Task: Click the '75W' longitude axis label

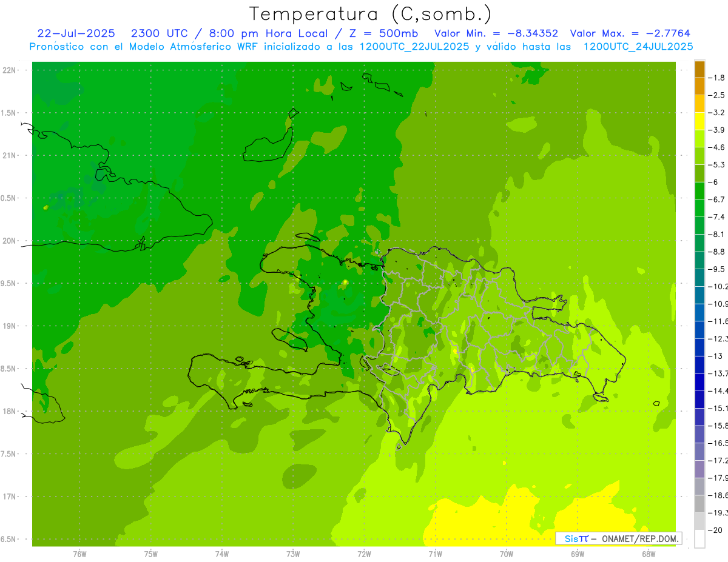Action: 150,554
